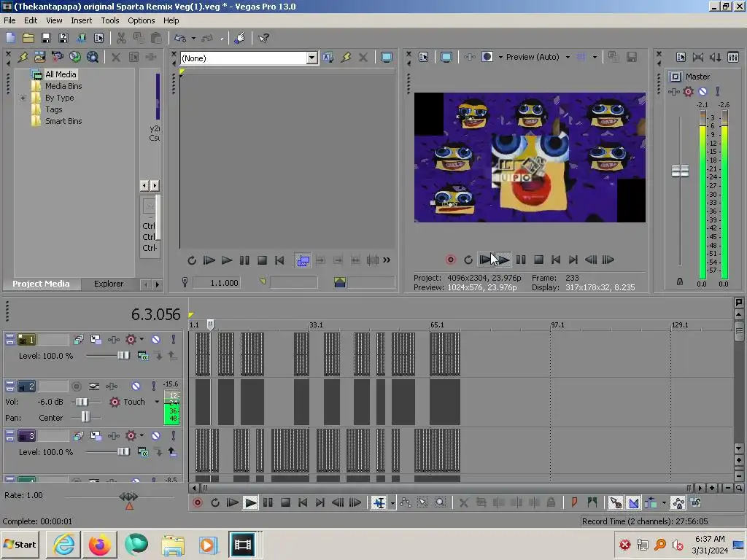Viewport: 747px width, 560px height.
Task: Open the Insert menu
Action: point(82,20)
